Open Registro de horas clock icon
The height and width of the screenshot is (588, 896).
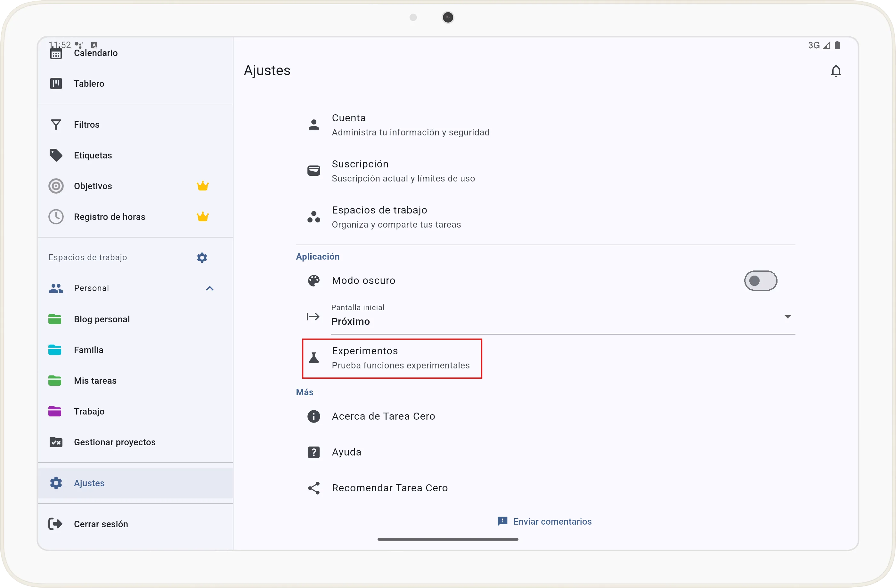pos(56,216)
